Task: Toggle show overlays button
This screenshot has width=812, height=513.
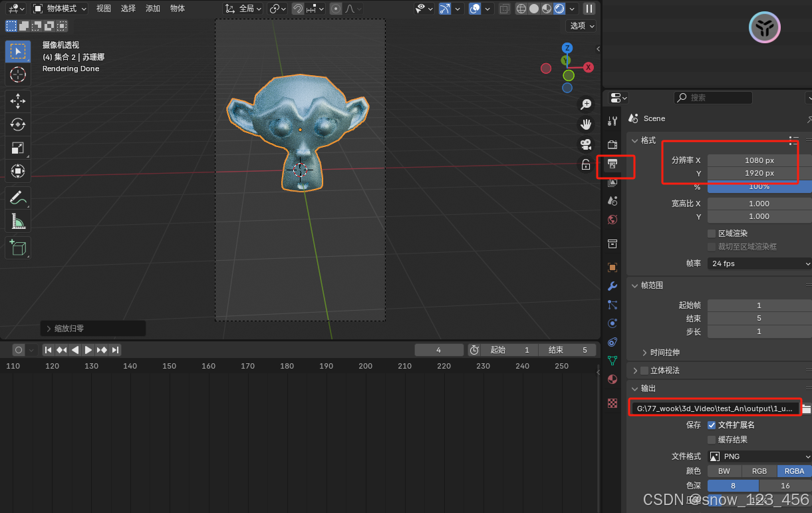Action: pyautogui.click(x=475, y=9)
